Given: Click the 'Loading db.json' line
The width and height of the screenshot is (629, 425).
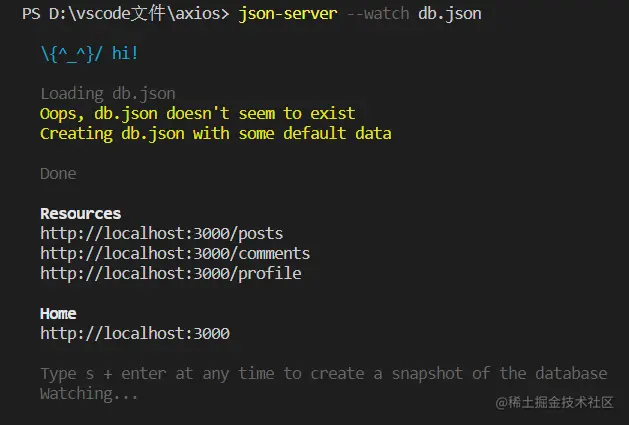Looking at the screenshot, I should point(108,94).
